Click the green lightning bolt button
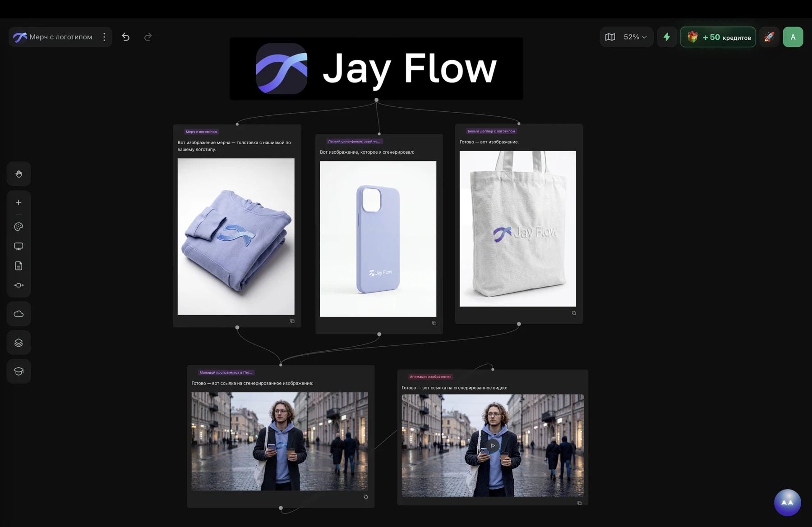812x527 pixels. 667,37
